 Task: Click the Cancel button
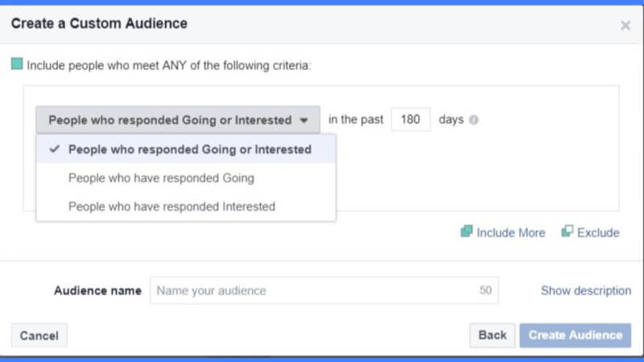39,335
